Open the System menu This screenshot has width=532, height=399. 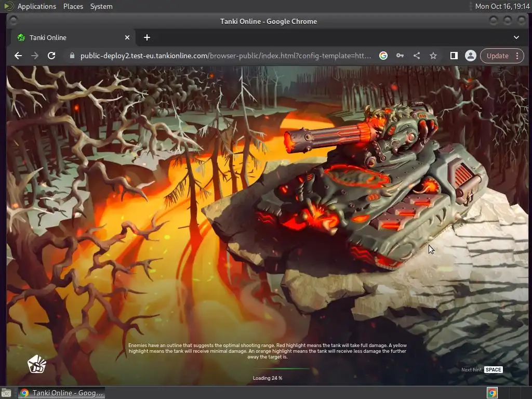(x=101, y=6)
